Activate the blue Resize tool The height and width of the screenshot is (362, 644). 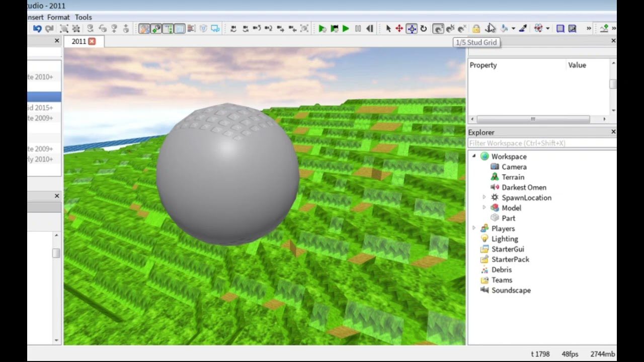coord(412,29)
